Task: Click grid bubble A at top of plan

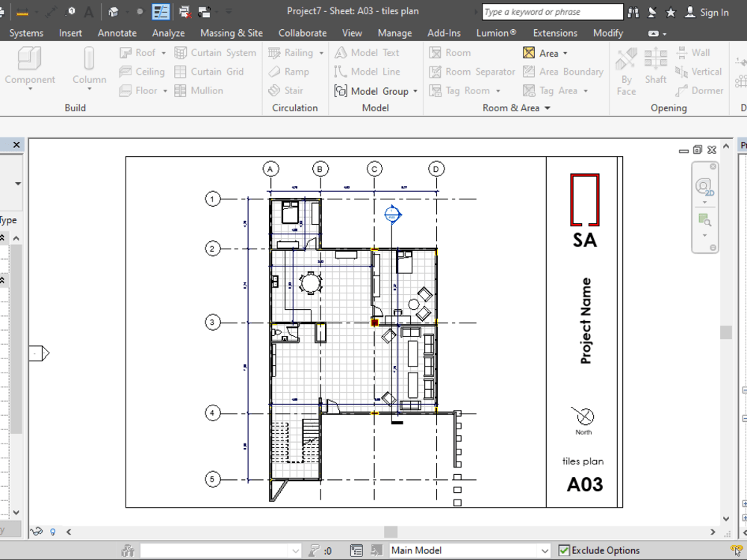Action: [x=270, y=169]
